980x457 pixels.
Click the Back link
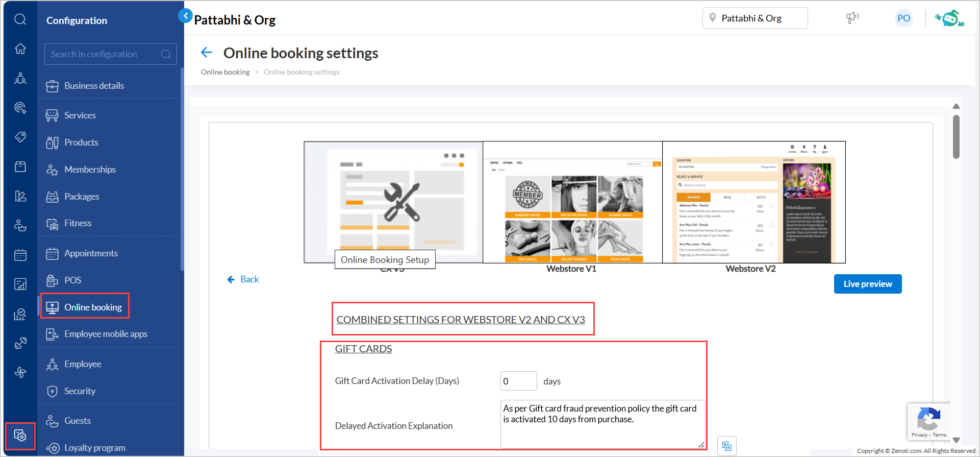pos(243,279)
